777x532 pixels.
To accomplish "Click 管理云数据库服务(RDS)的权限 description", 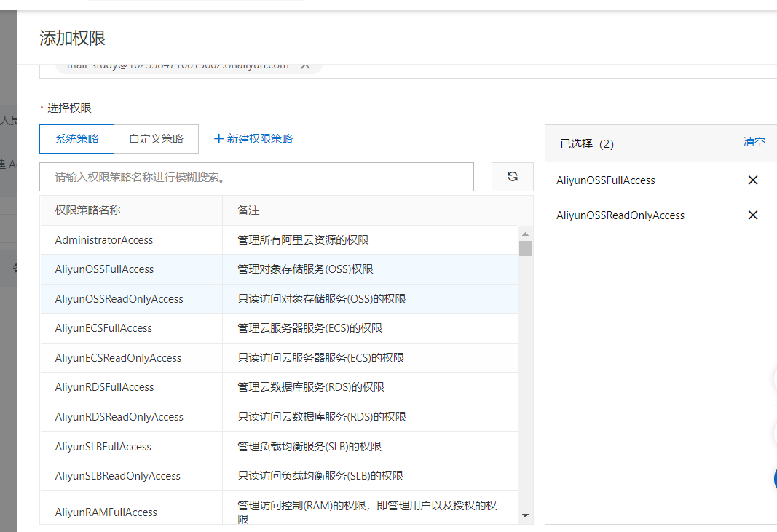I will point(311,387).
